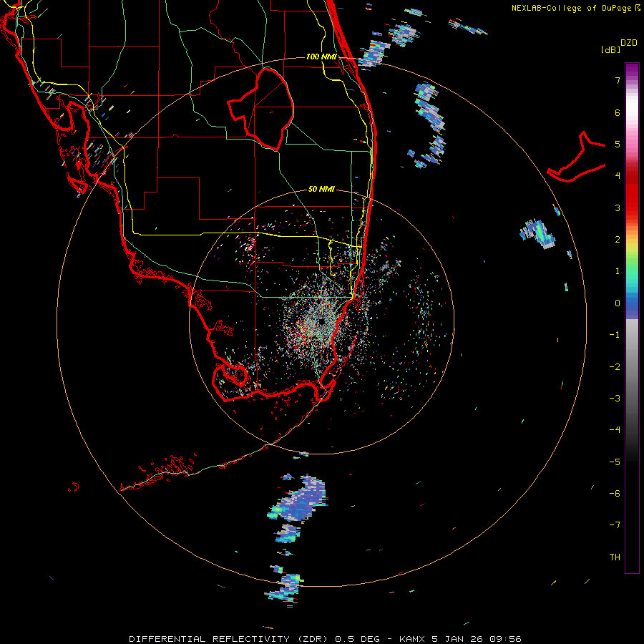Click the -6 value on the color scale
Image resolution: width=644 pixels, height=644 pixels.
click(x=615, y=493)
